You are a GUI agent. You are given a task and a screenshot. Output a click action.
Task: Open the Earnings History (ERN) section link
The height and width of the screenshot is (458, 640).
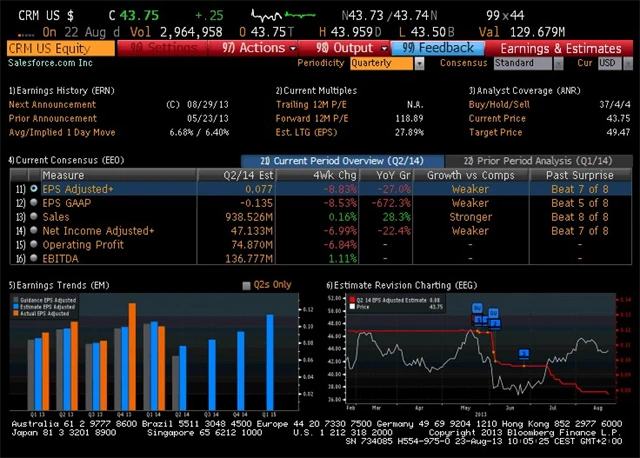click(x=60, y=90)
